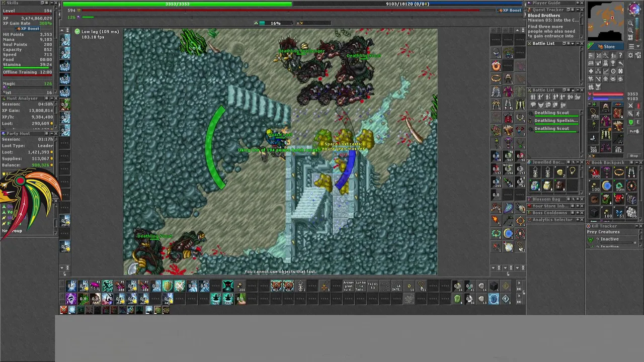Screen dimensions: 644x362
Task: Open the beetle bestiary icon in the control grid
Action: pyautogui.click(x=606, y=79)
